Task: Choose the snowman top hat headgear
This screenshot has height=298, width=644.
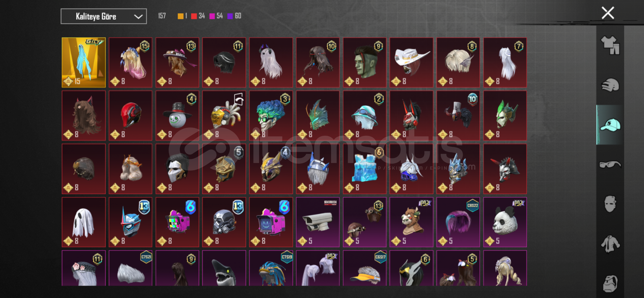Action: 177,116
